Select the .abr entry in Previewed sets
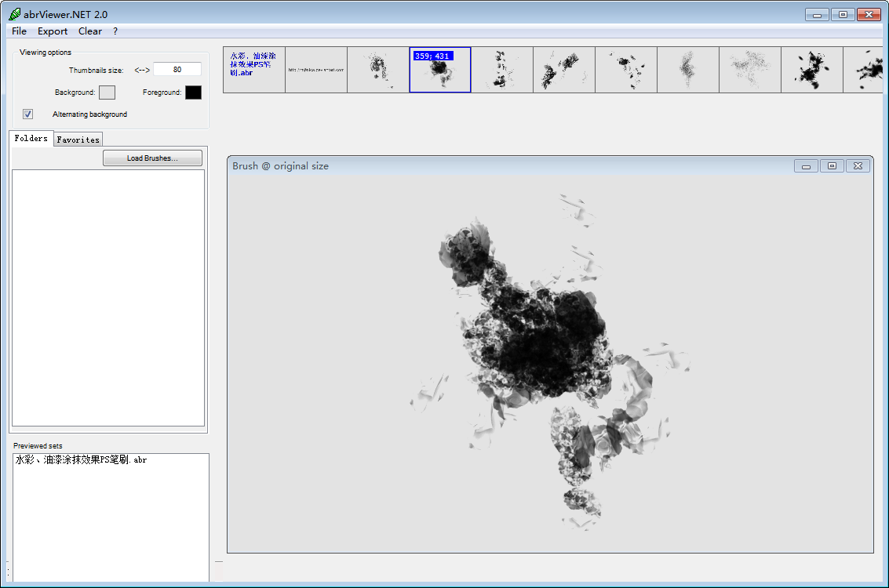The height and width of the screenshot is (588, 889). coord(81,460)
